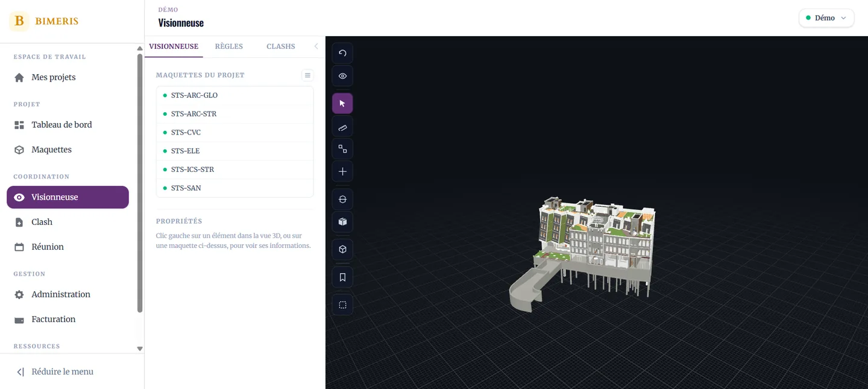Image resolution: width=868 pixels, height=389 pixels.
Task: Click the solid cube view icon
Action: tap(342, 222)
